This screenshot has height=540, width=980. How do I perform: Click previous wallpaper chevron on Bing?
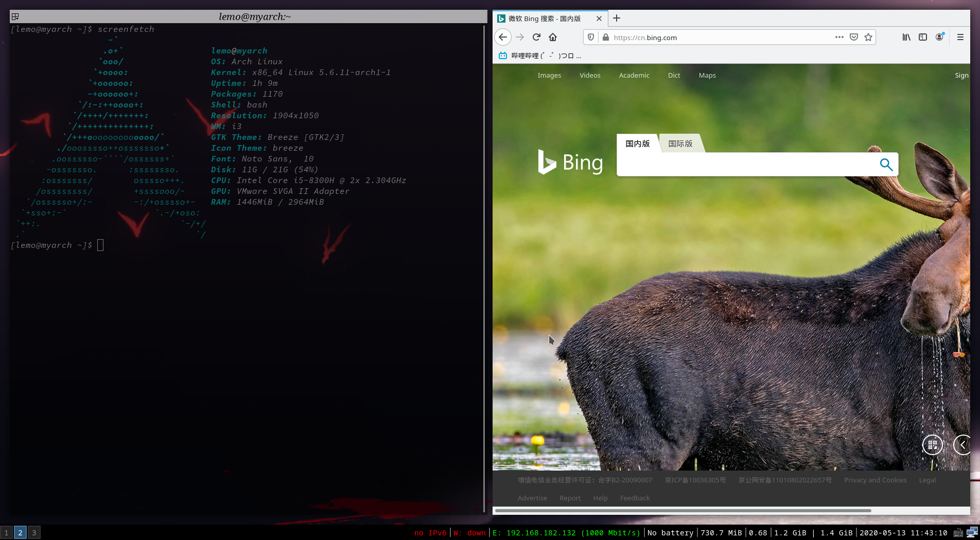pos(962,445)
